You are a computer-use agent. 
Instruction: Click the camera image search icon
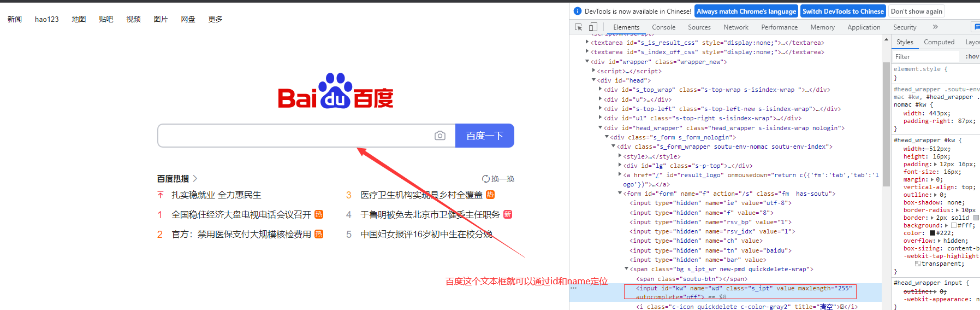[x=440, y=136]
